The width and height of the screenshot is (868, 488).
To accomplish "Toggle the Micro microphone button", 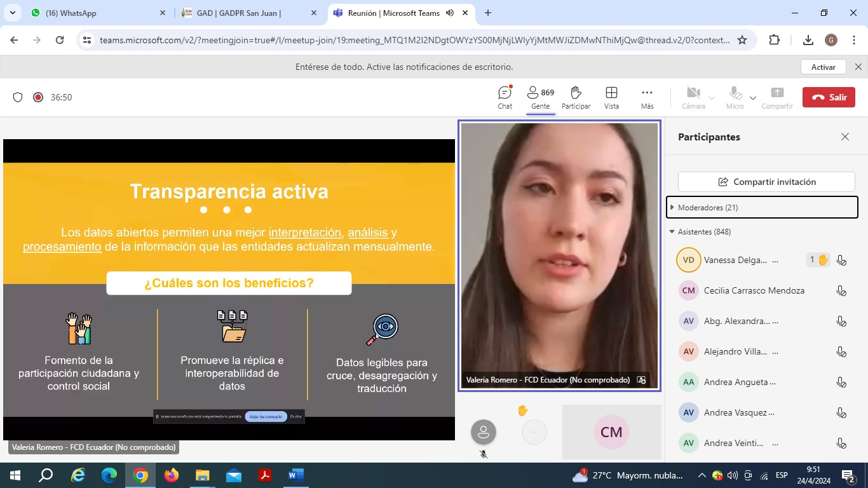I will point(735,93).
